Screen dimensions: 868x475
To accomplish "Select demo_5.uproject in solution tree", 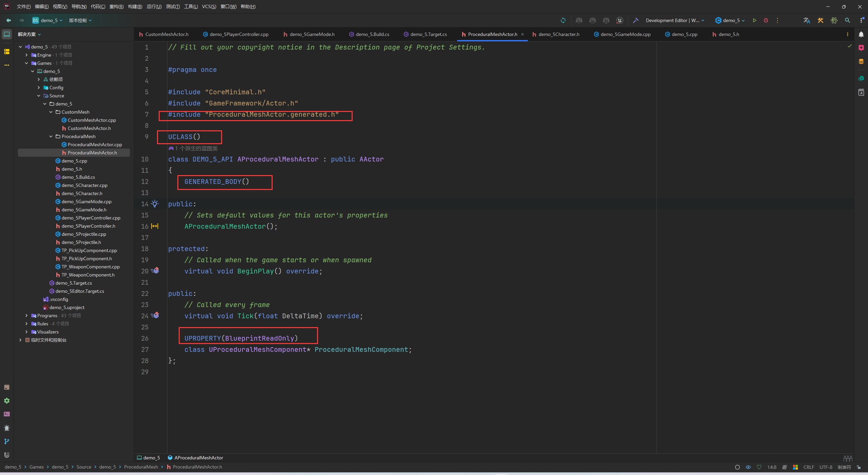I will pos(67,307).
